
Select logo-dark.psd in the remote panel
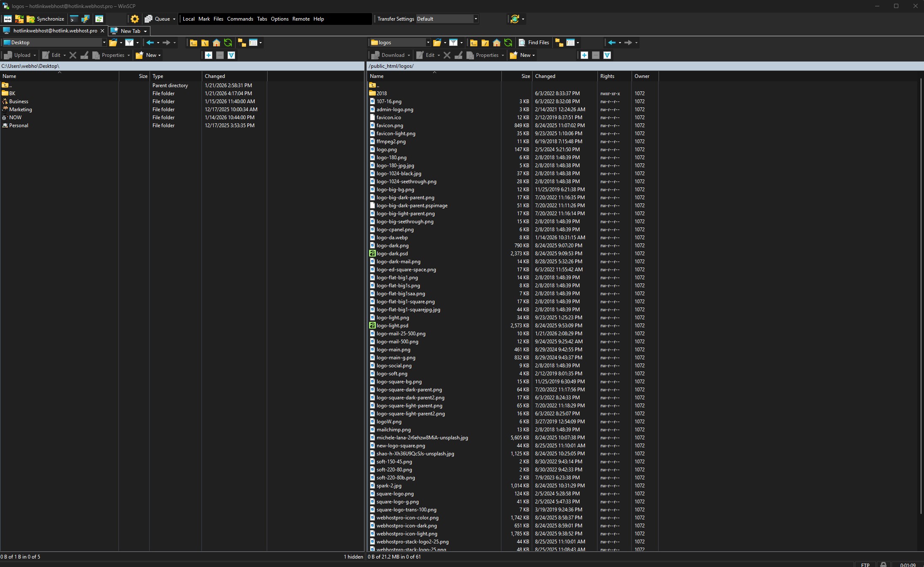click(392, 253)
